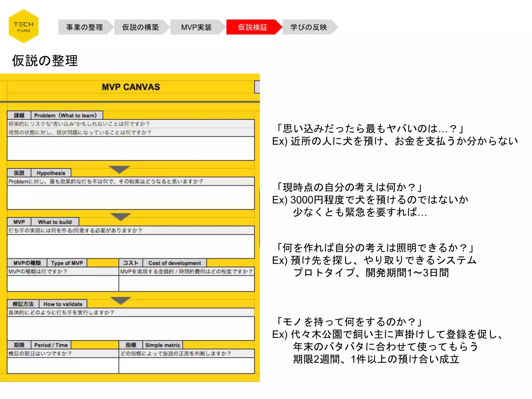Click the arrow between Hypothesis and MVP

click(121, 217)
